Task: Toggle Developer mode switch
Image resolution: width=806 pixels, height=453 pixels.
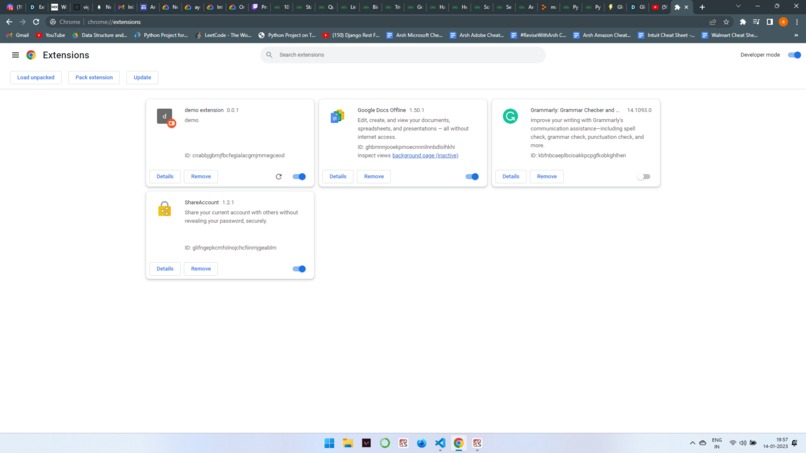Action: point(794,55)
